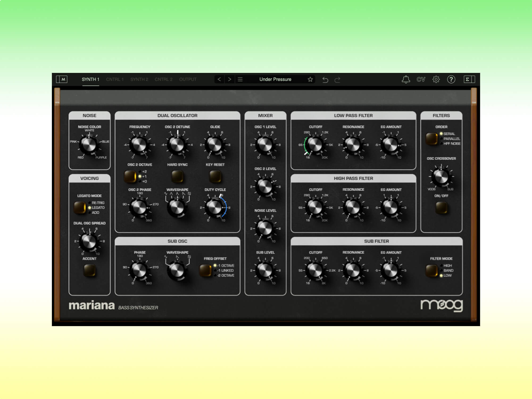The height and width of the screenshot is (399, 532).
Task: Select the PARALLEL filter order option
Action: [450, 139]
